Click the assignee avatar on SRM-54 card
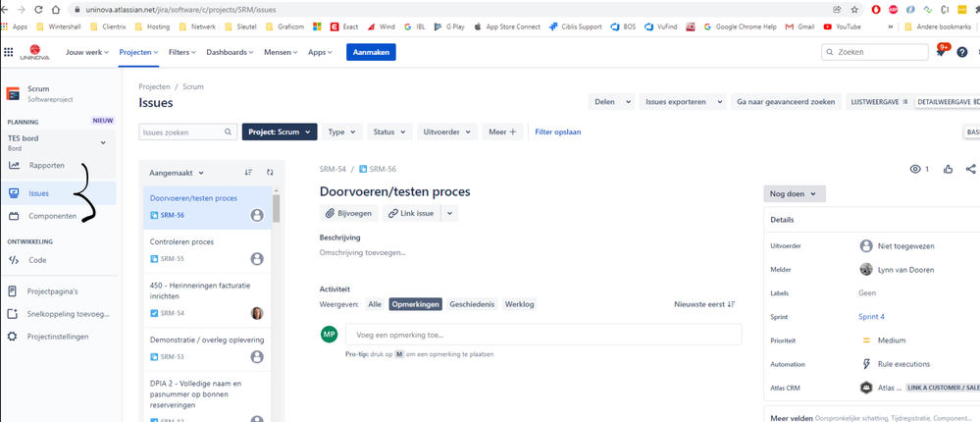The height and width of the screenshot is (422, 980). [257, 313]
